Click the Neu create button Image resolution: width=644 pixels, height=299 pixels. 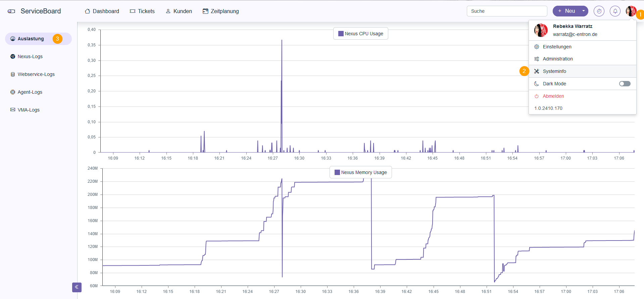[x=566, y=11]
